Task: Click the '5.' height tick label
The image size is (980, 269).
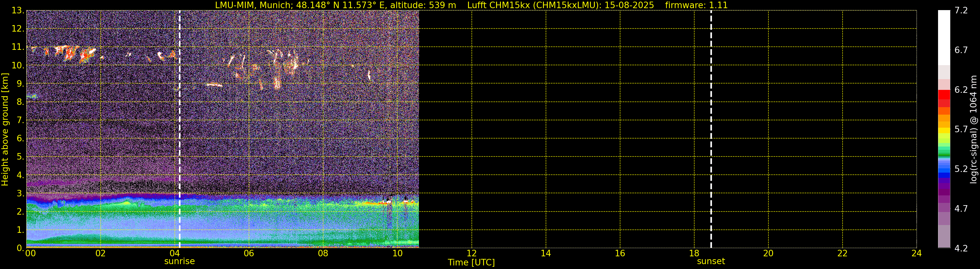Action: coord(20,157)
